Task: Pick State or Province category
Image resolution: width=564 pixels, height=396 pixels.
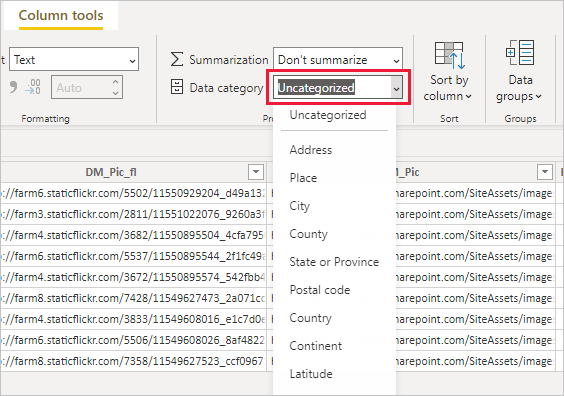Action: (x=335, y=262)
